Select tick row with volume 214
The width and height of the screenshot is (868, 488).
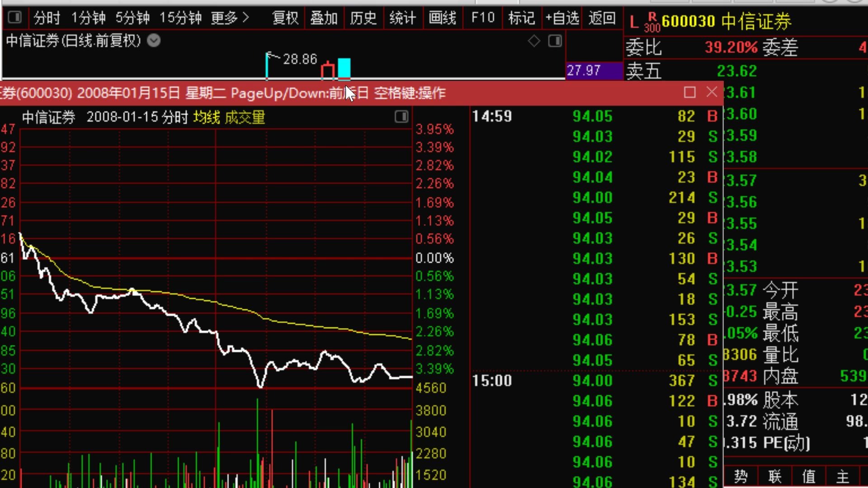pyautogui.click(x=596, y=198)
